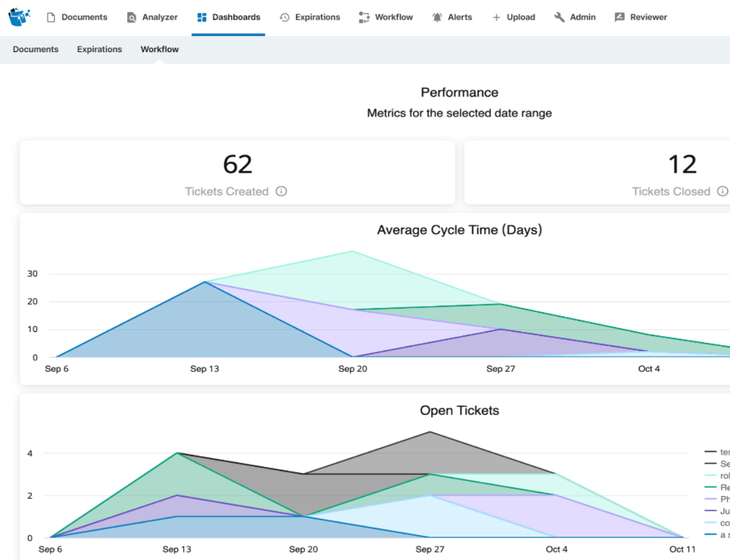Screen dimensions: 730x560
Task: Click the Alerts bell icon
Action: coord(437,18)
